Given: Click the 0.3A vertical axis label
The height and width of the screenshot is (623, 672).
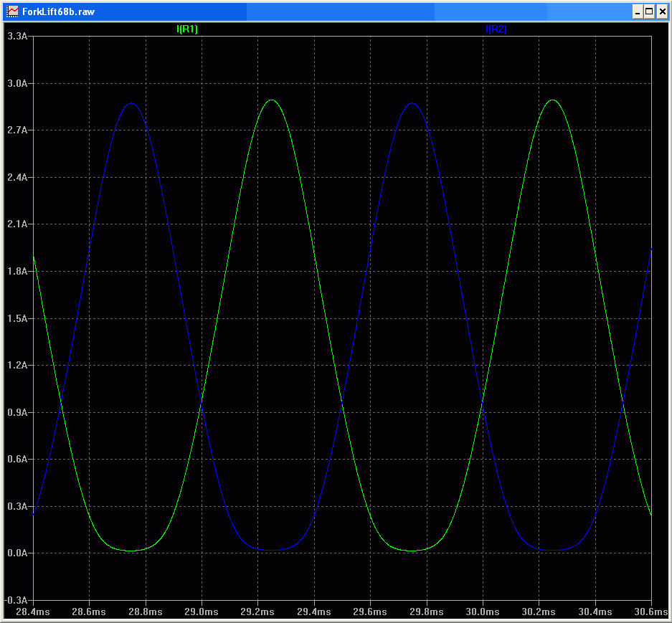Looking at the screenshot, I should pyautogui.click(x=18, y=506).
